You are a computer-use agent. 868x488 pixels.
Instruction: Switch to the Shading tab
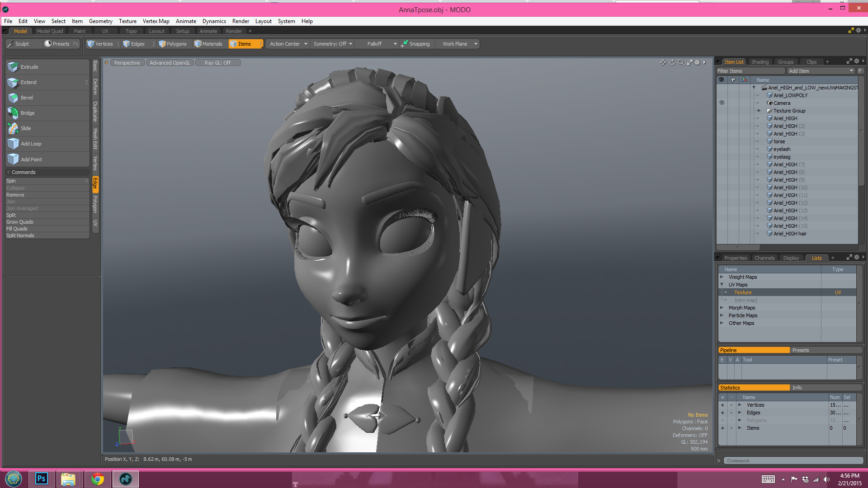(760, 62)
